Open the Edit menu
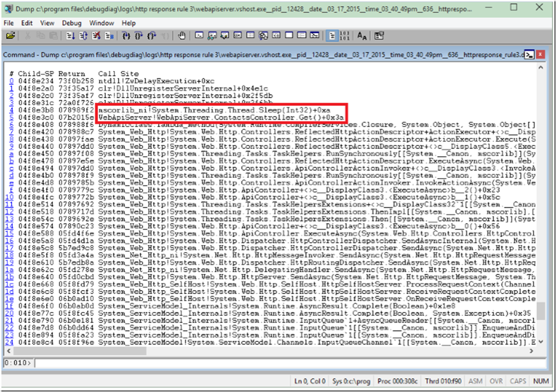 [x=27, y=23]
